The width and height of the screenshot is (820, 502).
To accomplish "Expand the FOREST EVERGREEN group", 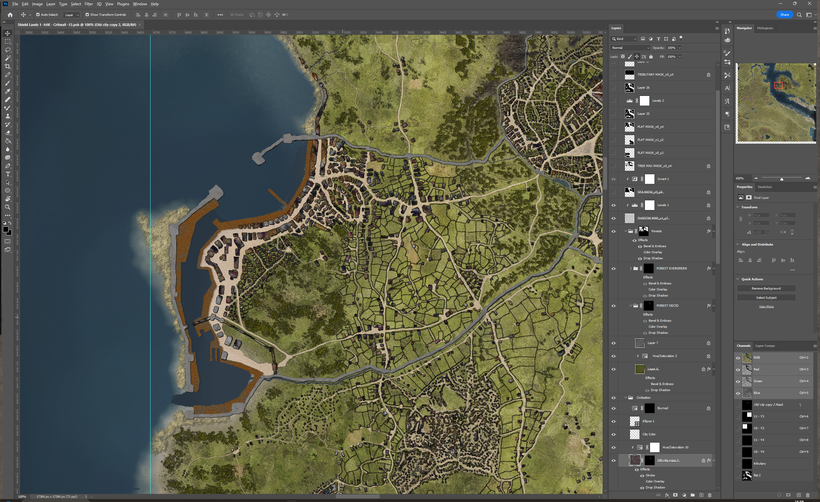I will [631, 268].
